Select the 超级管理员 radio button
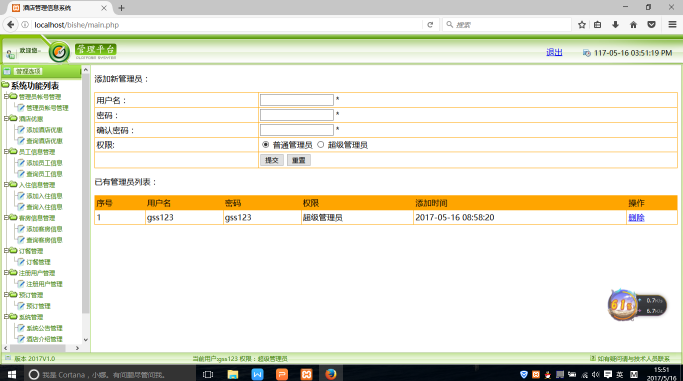The width and height of the screenshot is (683, 381). click(321, 145)
